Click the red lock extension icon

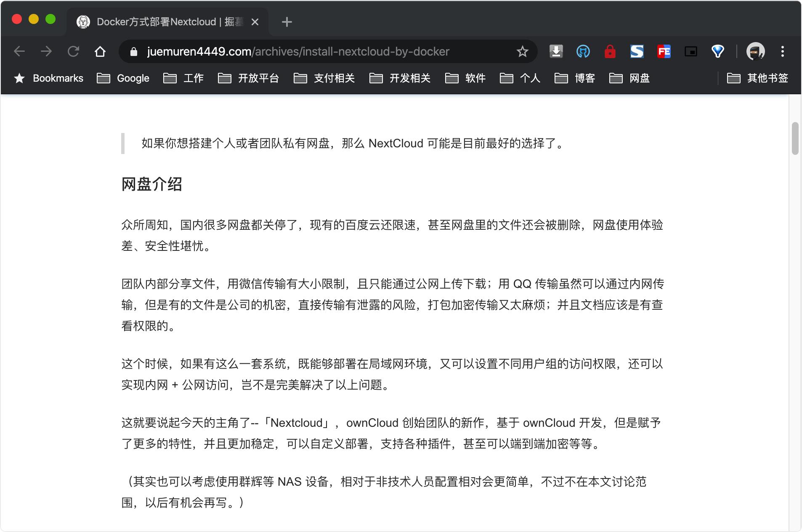611,51
